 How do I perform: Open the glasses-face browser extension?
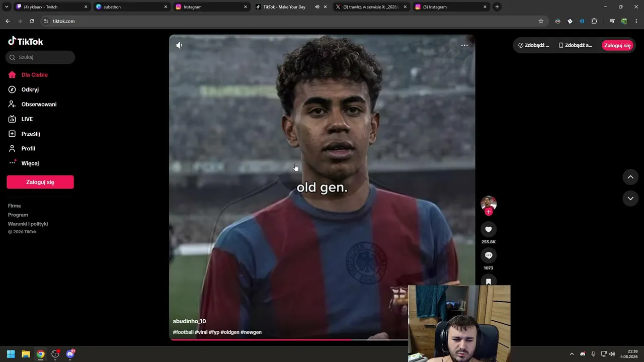pos(557,21)
